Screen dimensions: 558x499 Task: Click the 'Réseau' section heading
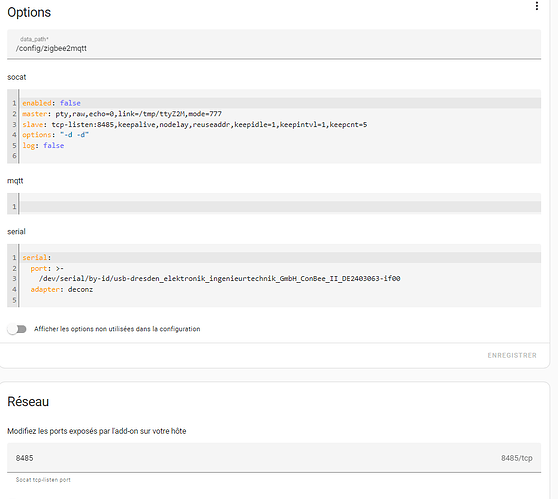click(28, 402)
